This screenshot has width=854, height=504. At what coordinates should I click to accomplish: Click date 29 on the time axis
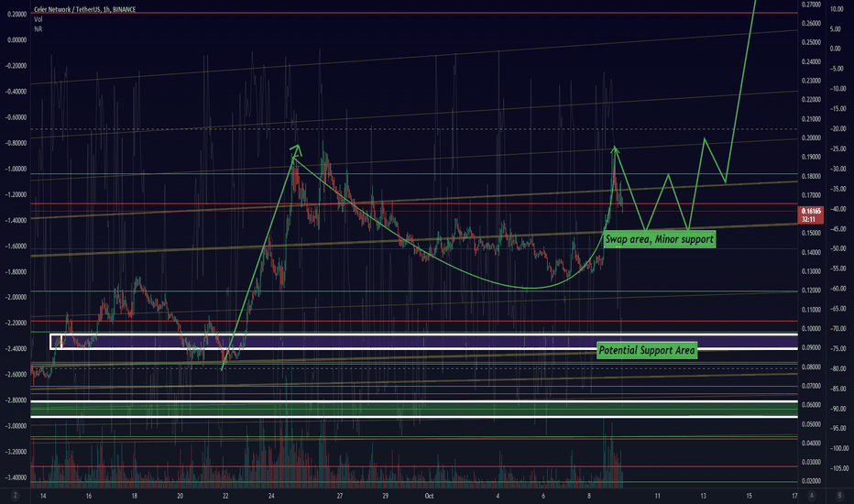coord(385,496)
